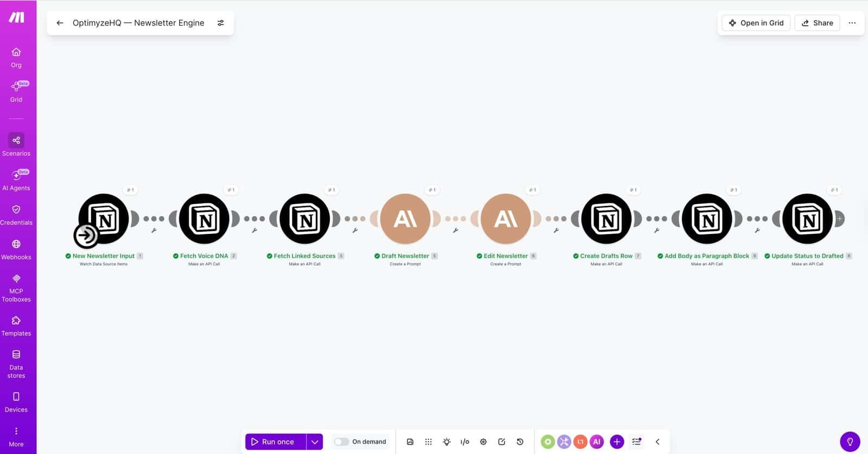The width and height of the screenshot is (868, 454).
Task: Expand the Run once dropdown arrow
Action: tap(315, 442)
